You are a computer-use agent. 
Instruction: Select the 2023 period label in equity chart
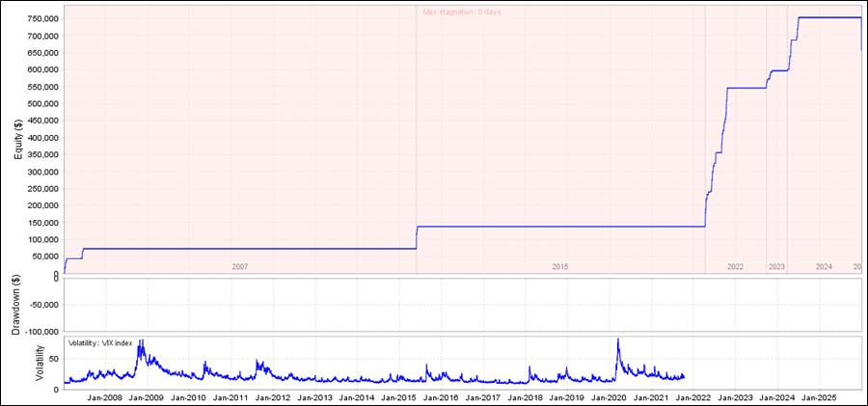pos(776,266)
